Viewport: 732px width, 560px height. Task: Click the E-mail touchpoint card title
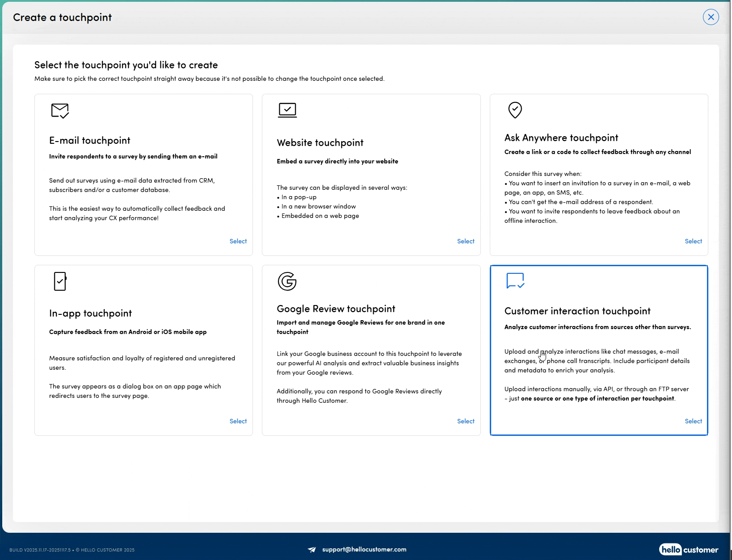[x=90, y=141]
